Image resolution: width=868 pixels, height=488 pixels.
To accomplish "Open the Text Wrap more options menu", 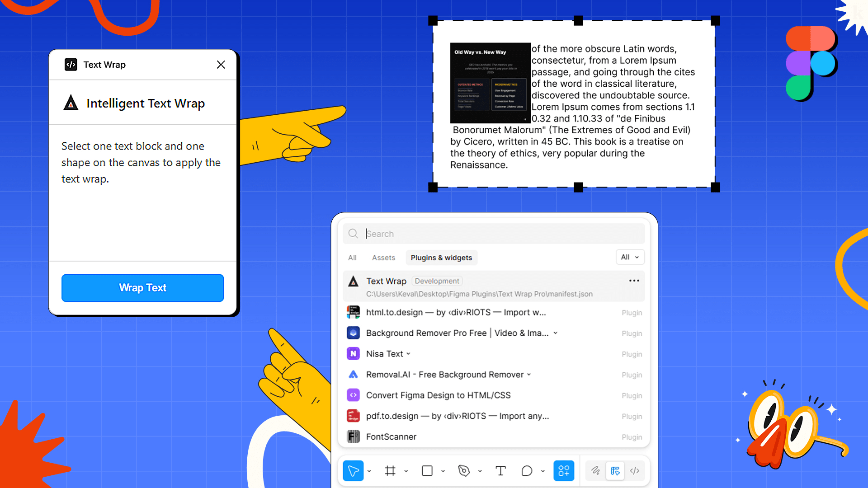I will tap(634, 281).
